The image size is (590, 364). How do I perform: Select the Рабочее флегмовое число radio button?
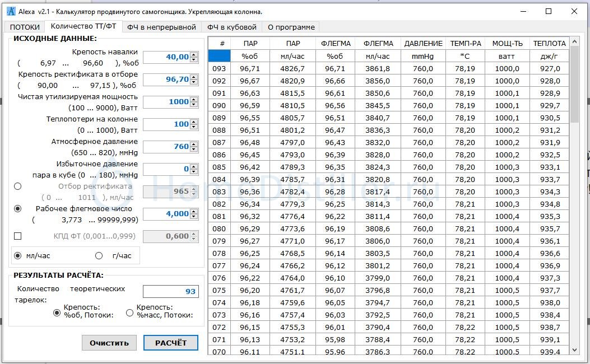(x=18, y=209)
